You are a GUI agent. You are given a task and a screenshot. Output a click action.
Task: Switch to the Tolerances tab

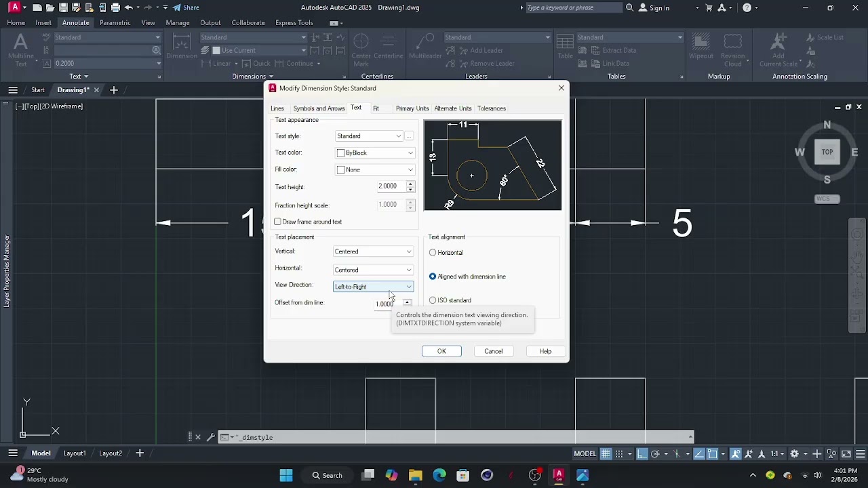coord(492,108)
